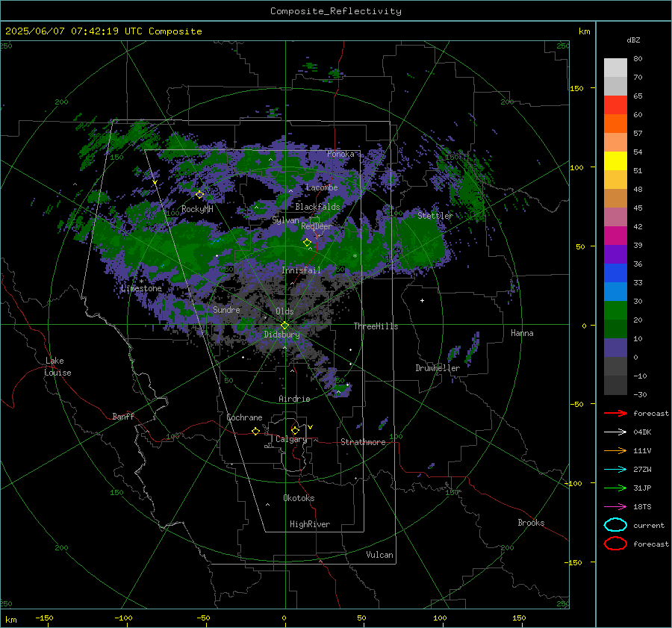Viewport: 672px width, 628px height.
Task: Click the yellow V marker northwest of RockyMH
Action: [x=155, y=182]
